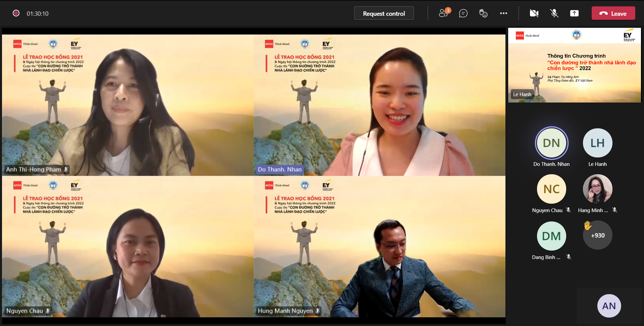
Task: Click Dang Binh name in sidebar
Action: point(546,257)
